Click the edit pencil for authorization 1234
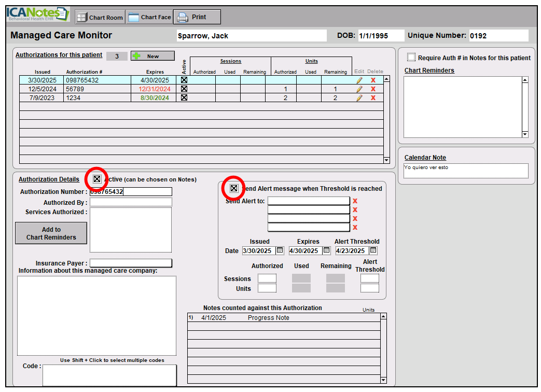This screenshot has height=392, width=541. pyautogui.click(x=359, y=98)
